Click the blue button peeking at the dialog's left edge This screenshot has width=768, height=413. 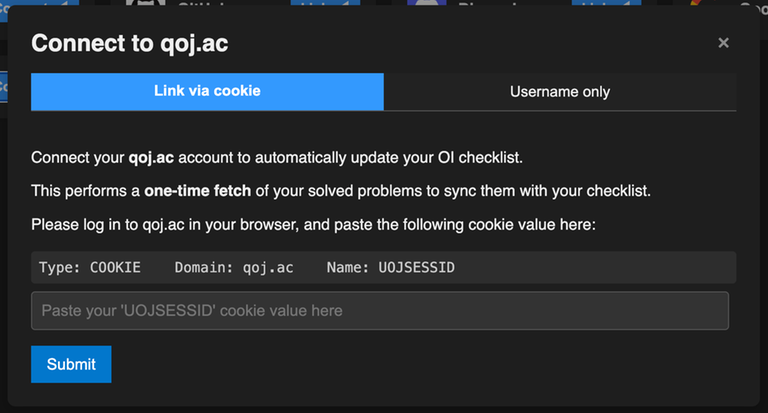[x=4, y=85]
